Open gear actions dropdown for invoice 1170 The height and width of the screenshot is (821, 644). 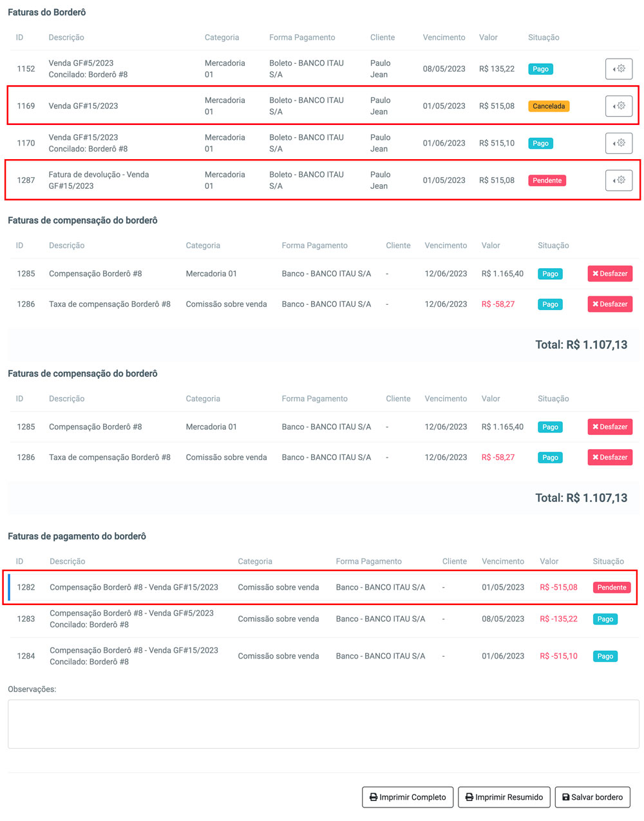pyautogui.click(x=619, y=143)
